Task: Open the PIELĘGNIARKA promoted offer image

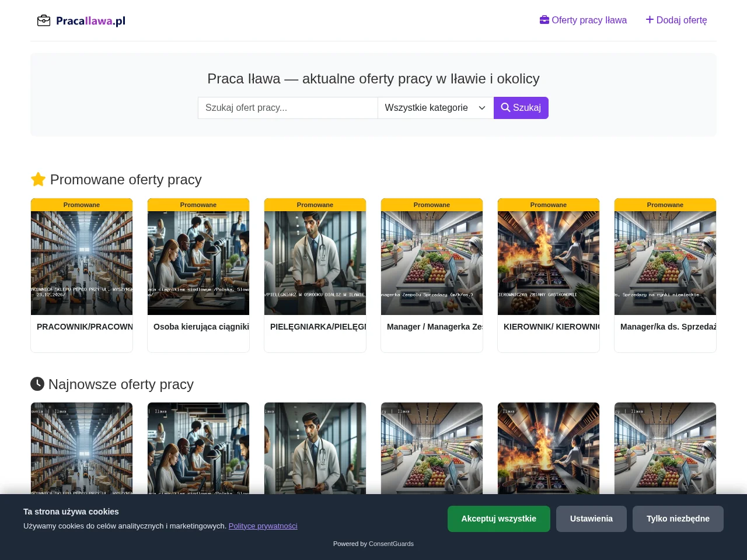Action: click(315, 263)
